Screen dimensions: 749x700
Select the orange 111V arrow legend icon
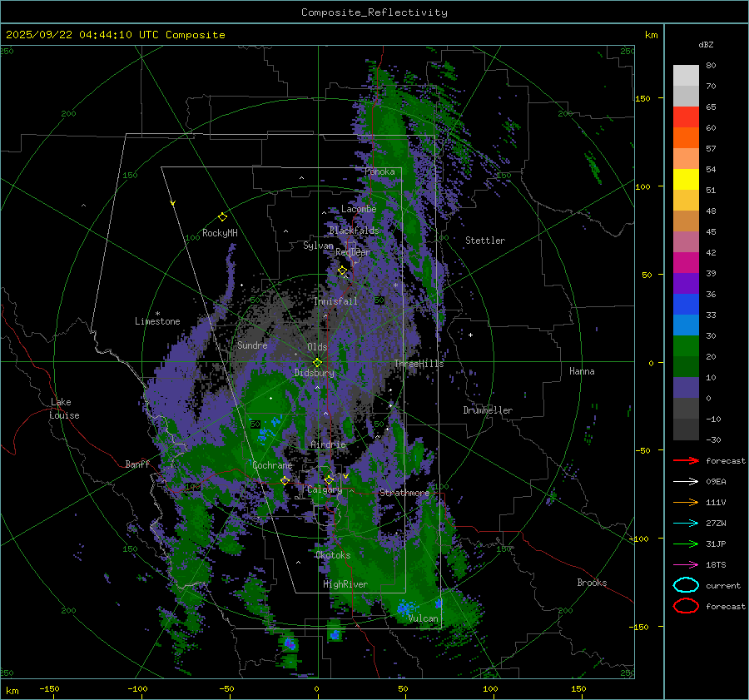pyautogui.click(x=685, y=502)
